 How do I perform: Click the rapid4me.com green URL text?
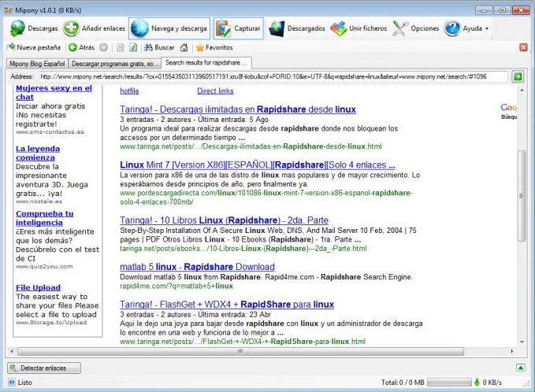point(176,286)
